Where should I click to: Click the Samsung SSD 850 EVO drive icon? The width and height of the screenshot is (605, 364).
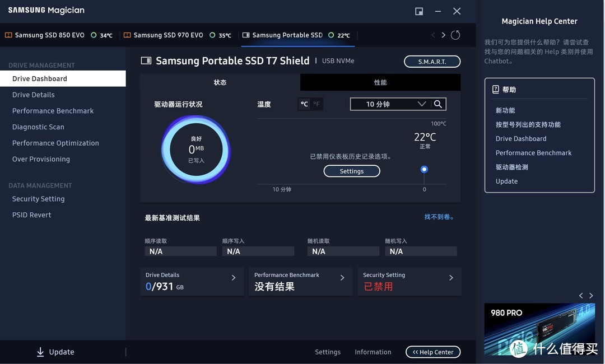point(8,35)
